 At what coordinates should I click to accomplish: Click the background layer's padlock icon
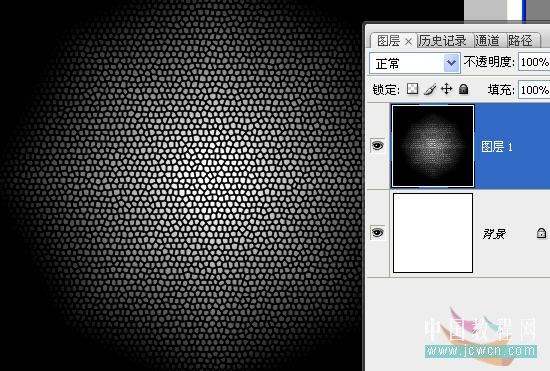[x=541, y=233]
